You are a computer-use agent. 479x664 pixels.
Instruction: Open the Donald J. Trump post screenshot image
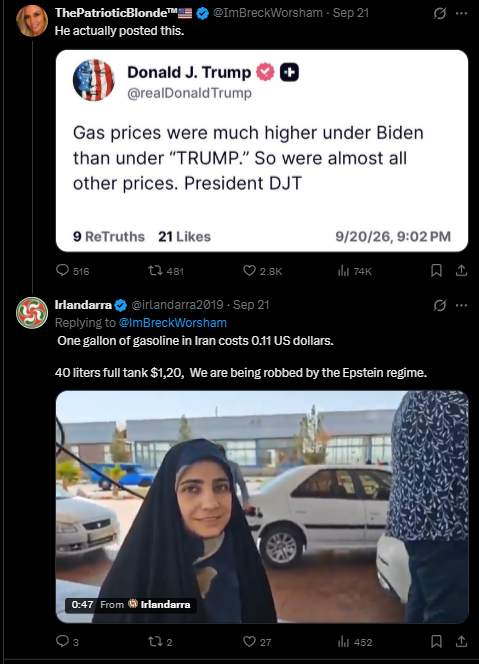pos(262,151)
